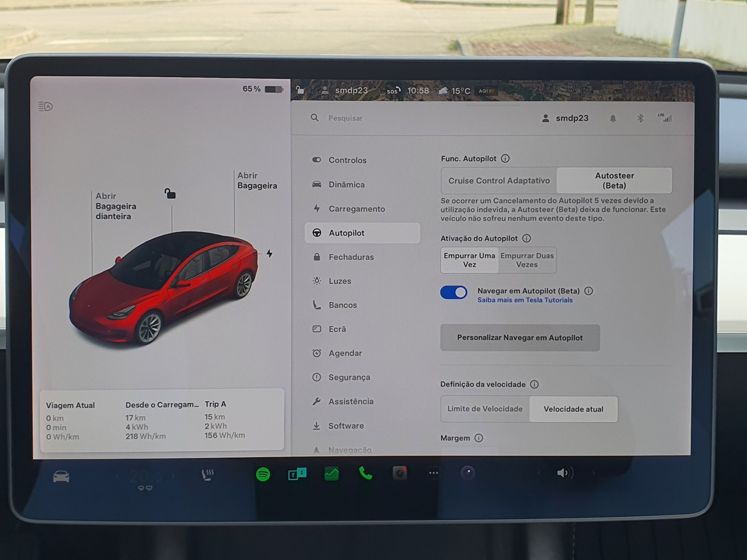Open the notifications bell
This screenshot has width=747, height=560.
613,118
